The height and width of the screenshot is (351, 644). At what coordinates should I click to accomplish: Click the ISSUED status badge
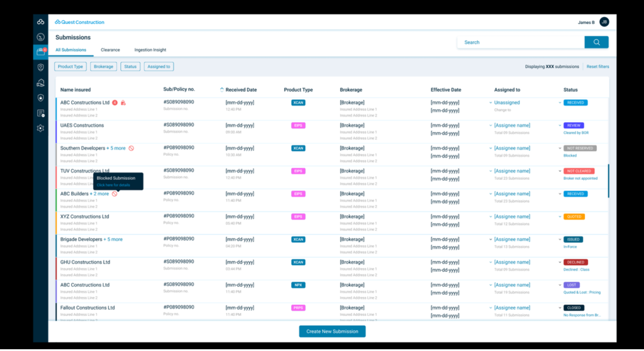coord(573,240)
